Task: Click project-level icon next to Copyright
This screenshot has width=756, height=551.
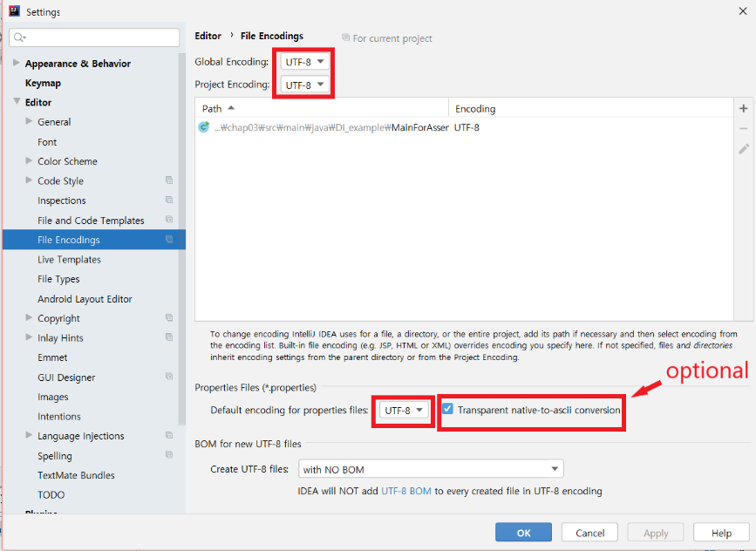Action: tap(169, 317)
